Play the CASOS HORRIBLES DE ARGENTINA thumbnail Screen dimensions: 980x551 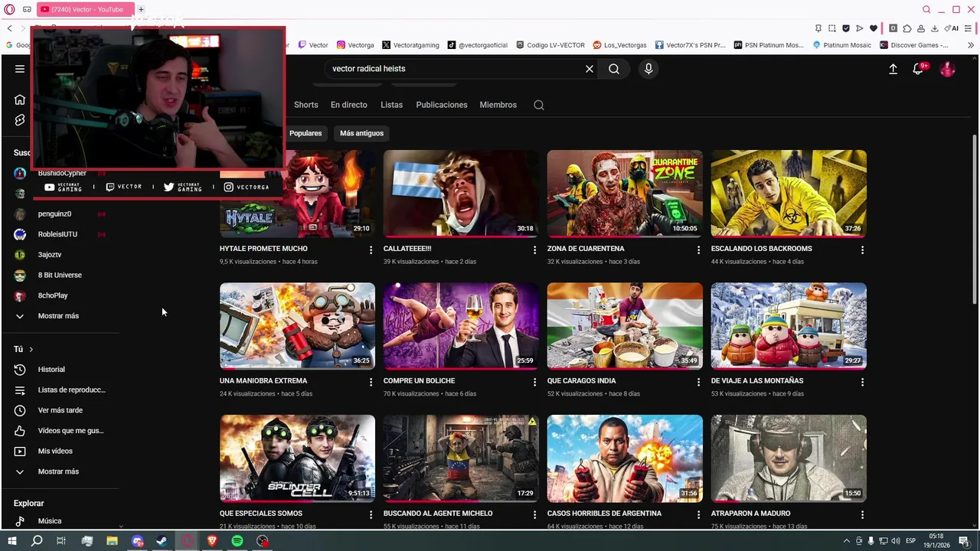click(x=625, y=458)
